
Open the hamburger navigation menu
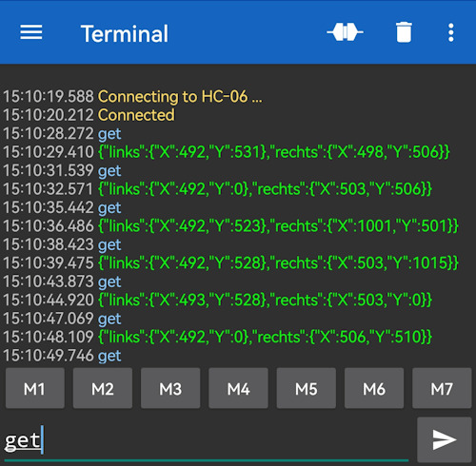(31, 32)
